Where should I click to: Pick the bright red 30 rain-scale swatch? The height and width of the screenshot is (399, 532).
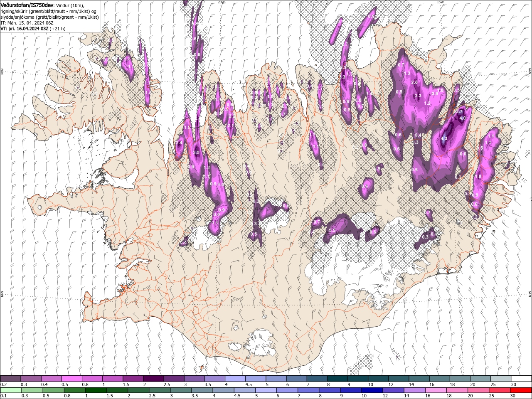(x=521, y=390)
